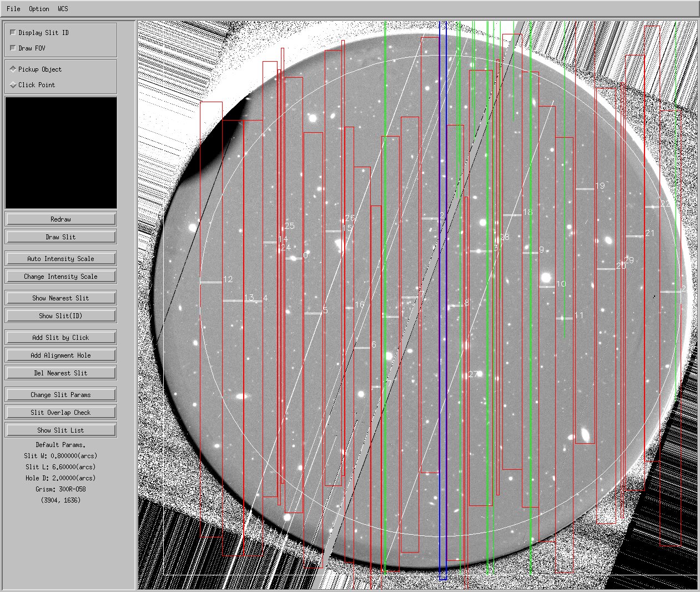Open the File menu
700x592 pixels.
click(x=13, y=9)
